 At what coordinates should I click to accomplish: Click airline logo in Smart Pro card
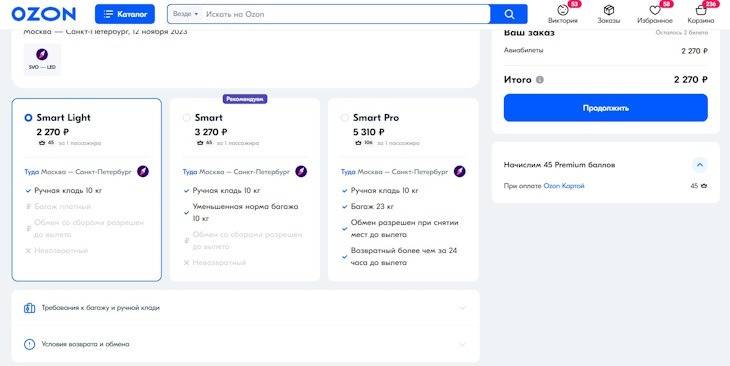tap(460, 172)
